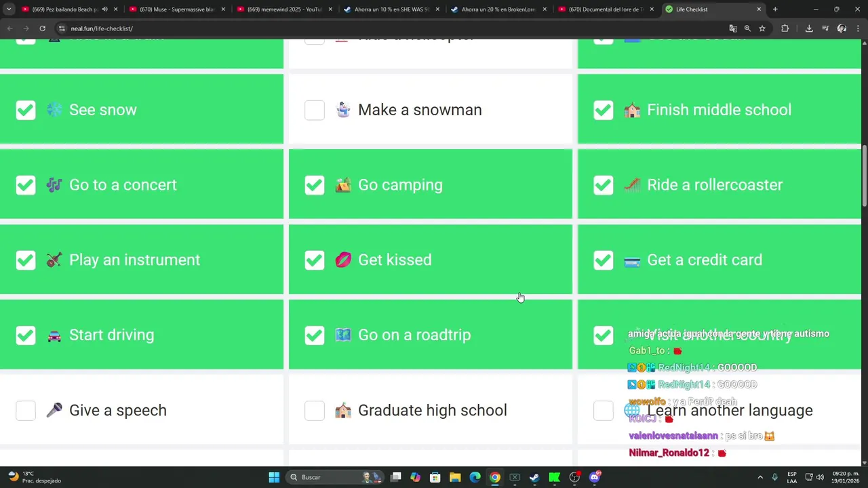Click the car emoji beside Start driving
Screen dimensions: 868x488
[54, 335]
